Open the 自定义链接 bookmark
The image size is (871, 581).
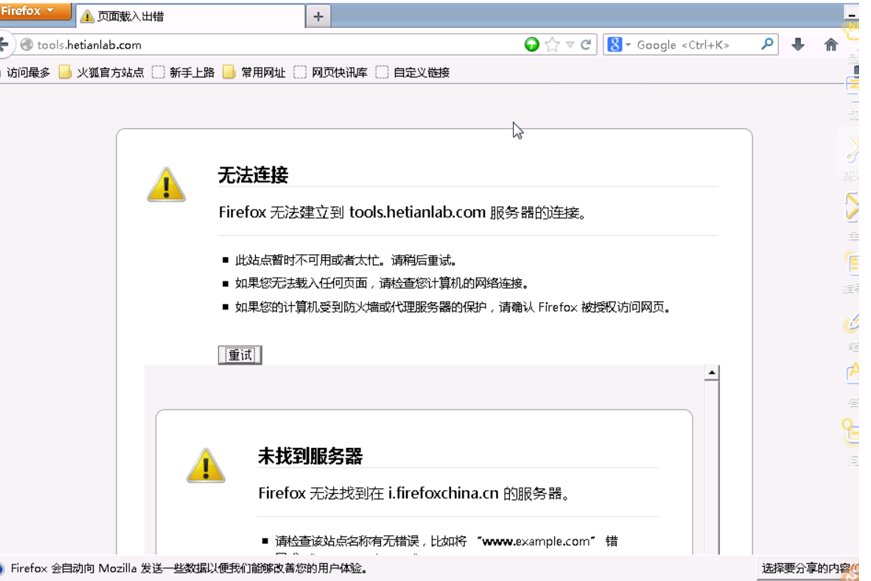pos(413,72)
